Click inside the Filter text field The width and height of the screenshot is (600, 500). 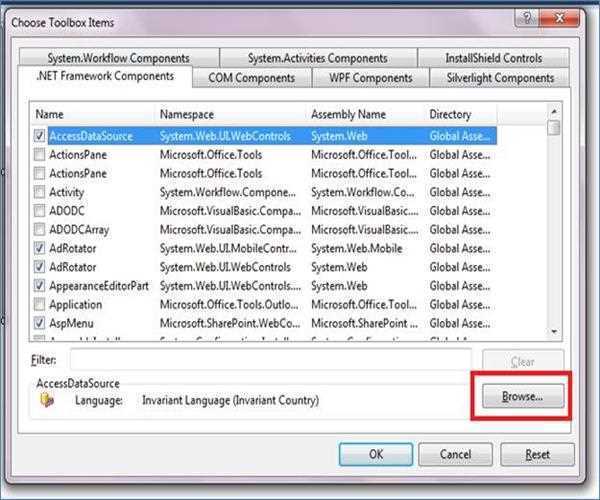(x=270, y=359)
